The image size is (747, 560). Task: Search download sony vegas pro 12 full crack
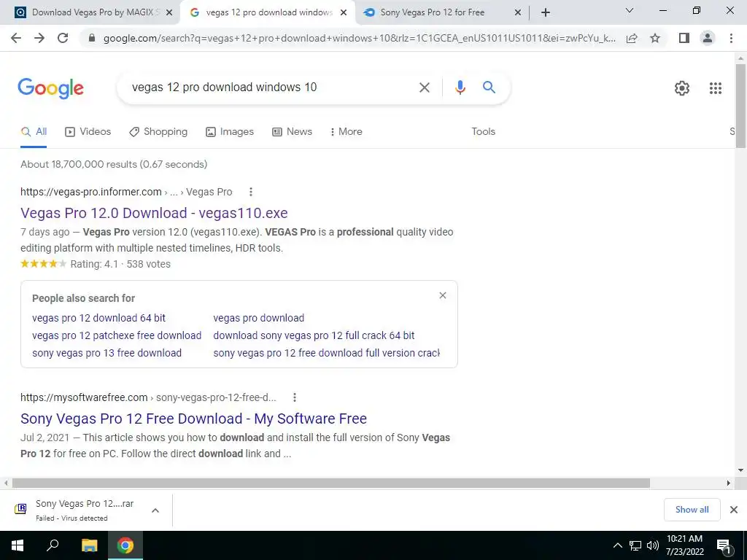(x=314, y=335)
